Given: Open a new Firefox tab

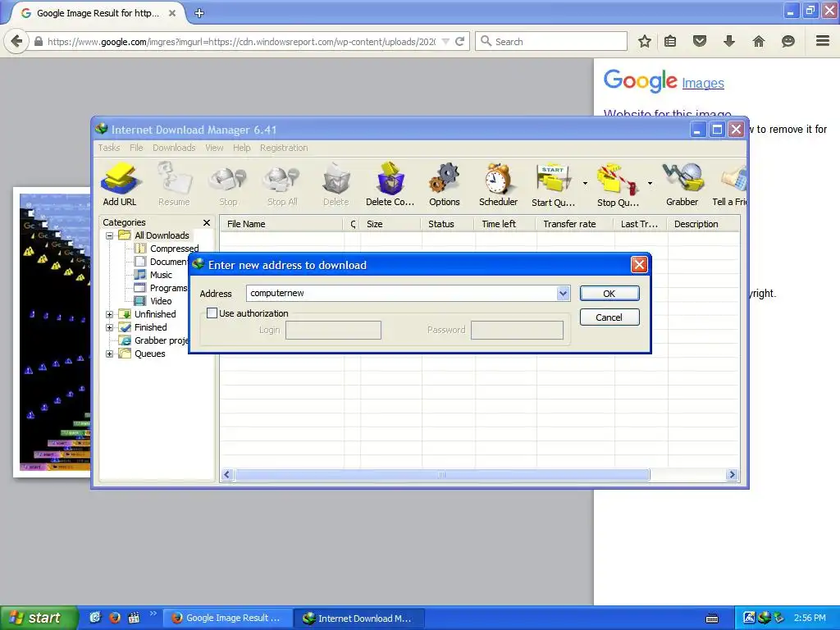Looking at the screenshot, I should (x=199, y=13).
